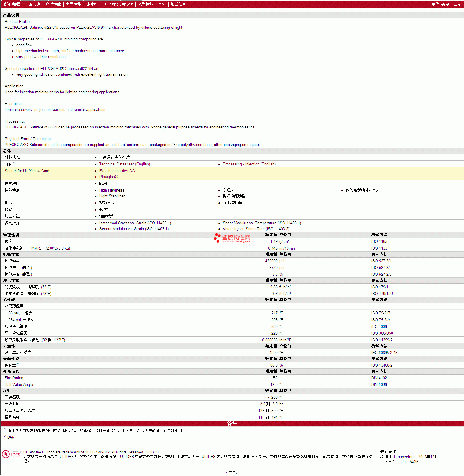Click the Fire Rating row label
This screenshot has width=464, height=476.
(14, 378)
